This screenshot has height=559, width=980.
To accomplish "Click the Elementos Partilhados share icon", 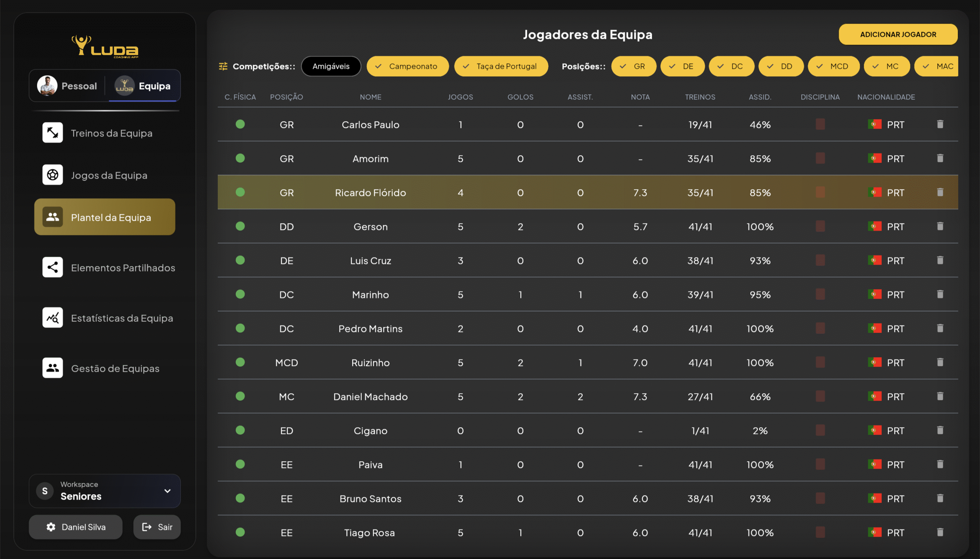I will pos(52,267).
